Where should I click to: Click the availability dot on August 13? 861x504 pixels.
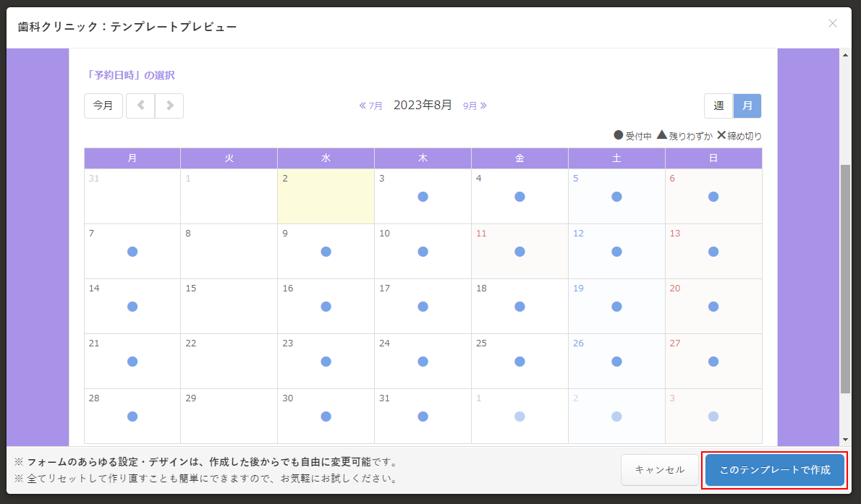click(x=713, y=252)
